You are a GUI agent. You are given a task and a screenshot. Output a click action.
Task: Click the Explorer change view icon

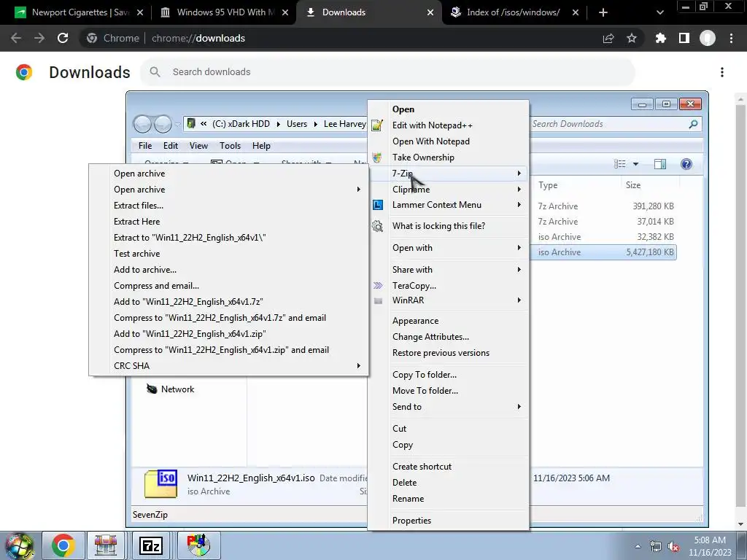(620, 164)
